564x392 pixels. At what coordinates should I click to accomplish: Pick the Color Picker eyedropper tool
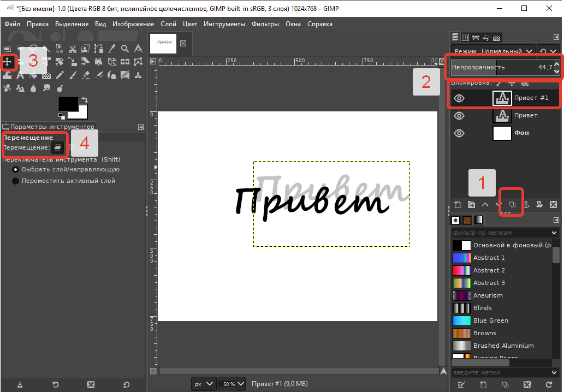(112, 49)
